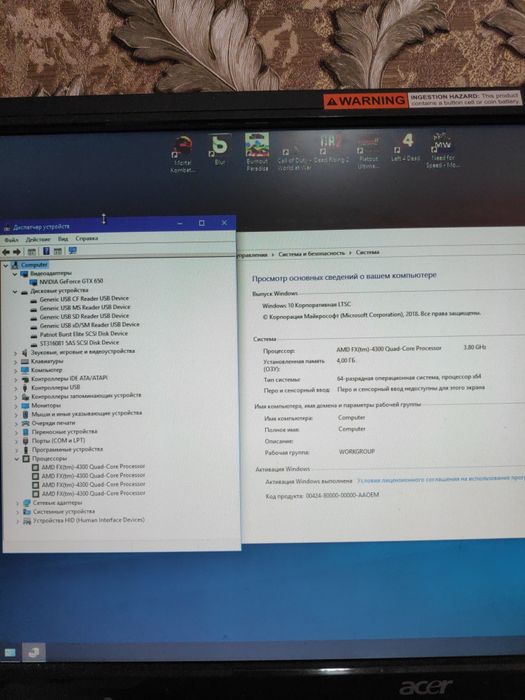Launch Burnout Paradise from the desktop
The height and width of the screenshot is (700, 525).
click(257, 152)
